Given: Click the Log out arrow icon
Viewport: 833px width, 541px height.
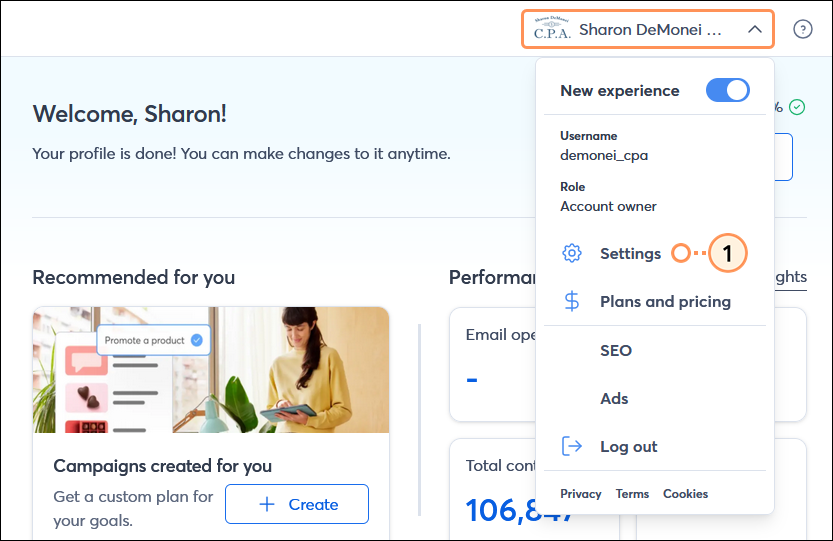Looking at the screenshot, I should (572, 446).
